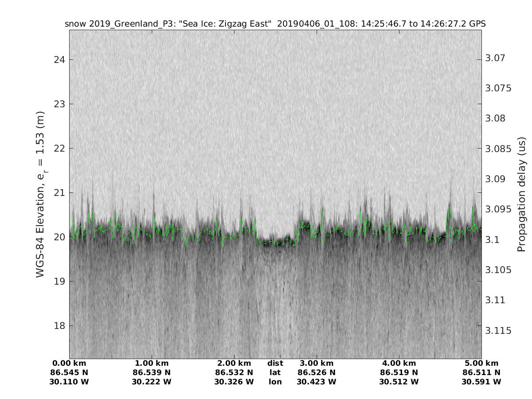
Task: Click the 23 elevation tick label
Action: pyautogui.click(x=58, y=104)
